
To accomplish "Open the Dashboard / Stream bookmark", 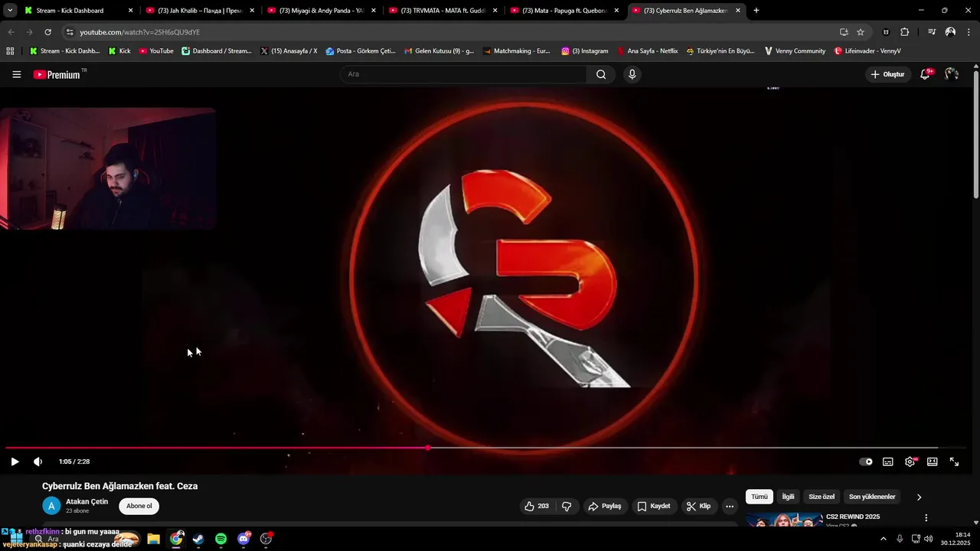I will pyautogui.click(x=217, y=51).
